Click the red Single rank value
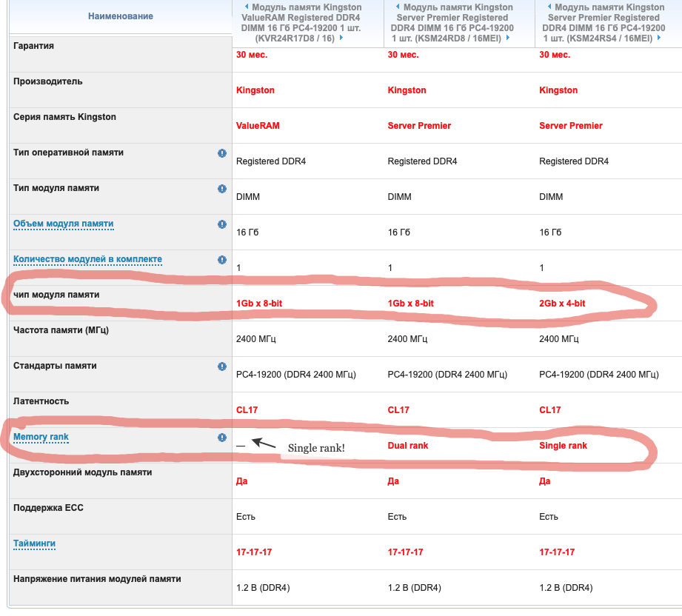This screenshot has height=616, width=682. [x=564, y=446]
